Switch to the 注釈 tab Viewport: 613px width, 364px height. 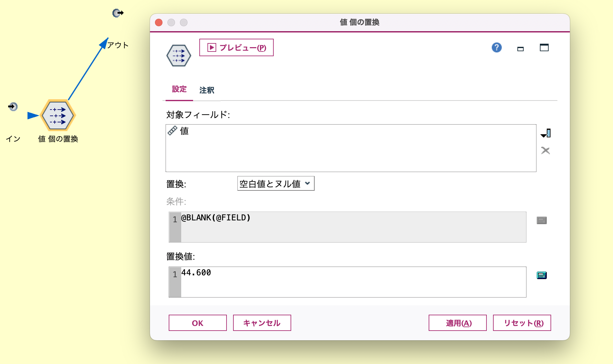point(207,90)
